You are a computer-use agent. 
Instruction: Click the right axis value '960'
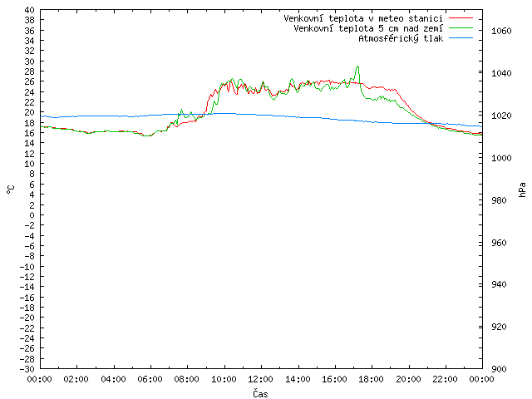tap(499, 243)
